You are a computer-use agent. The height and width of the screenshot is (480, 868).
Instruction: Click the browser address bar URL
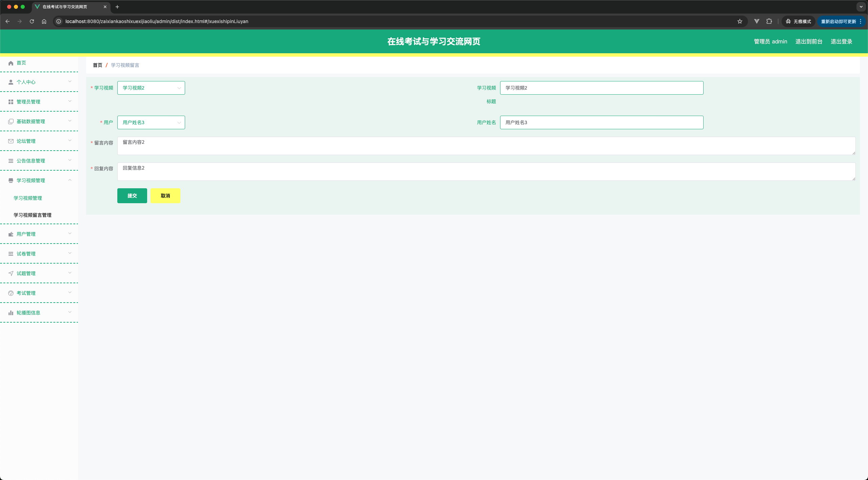[x=157, y=21]
